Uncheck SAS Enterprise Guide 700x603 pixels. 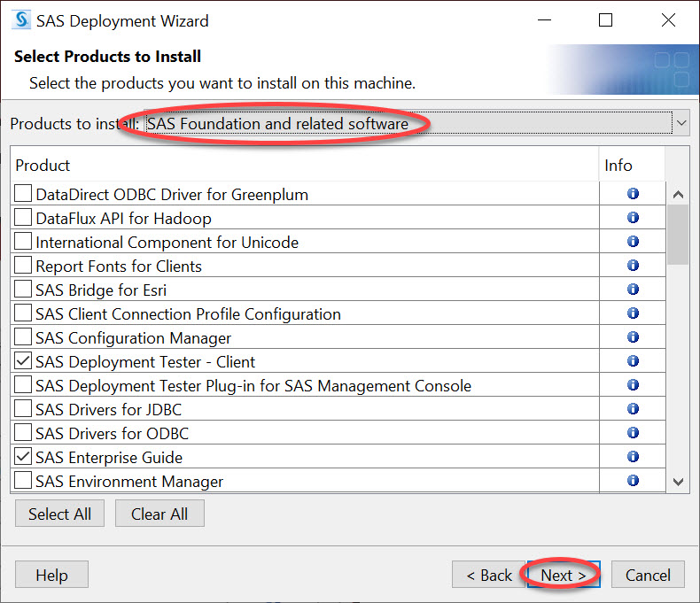click(x=23, y=457)
